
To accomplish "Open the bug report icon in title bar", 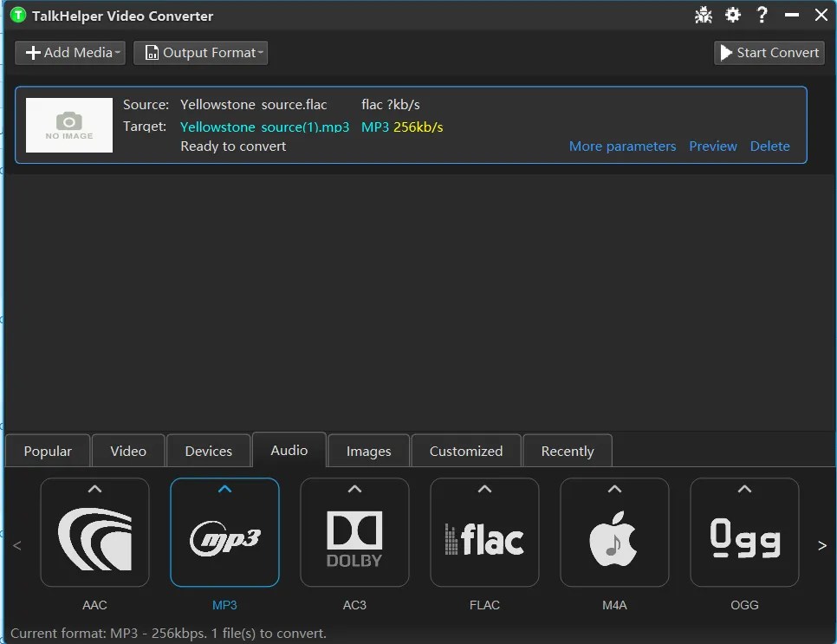I will tap(704, 15).
